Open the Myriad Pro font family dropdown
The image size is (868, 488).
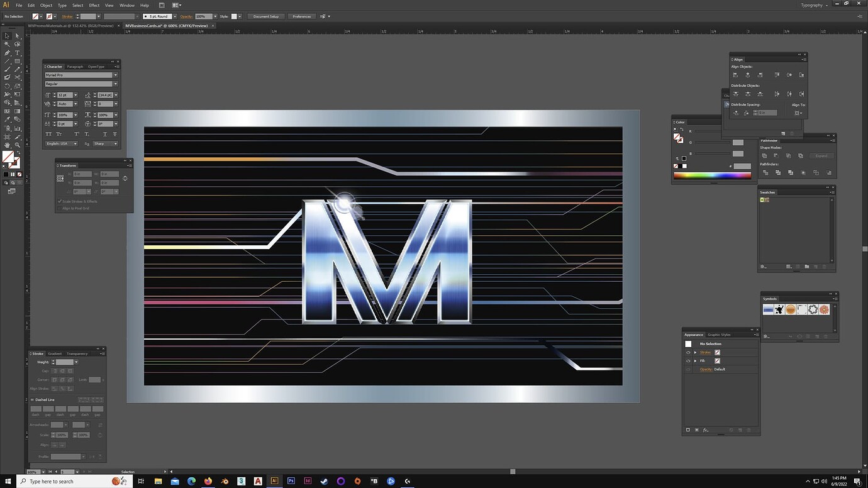[x=116, y=75]
